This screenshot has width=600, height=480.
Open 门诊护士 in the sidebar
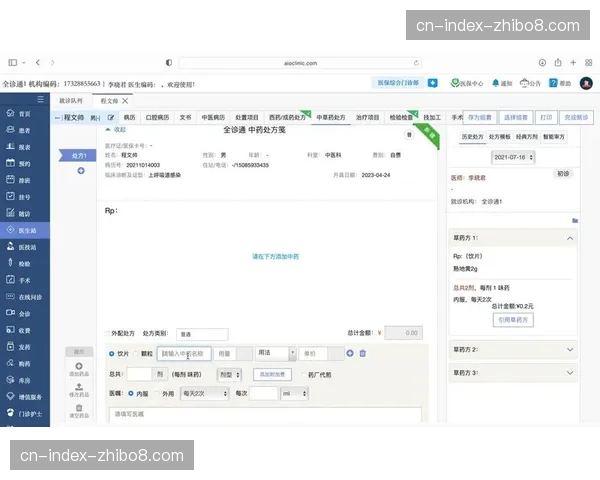point(25,413)
